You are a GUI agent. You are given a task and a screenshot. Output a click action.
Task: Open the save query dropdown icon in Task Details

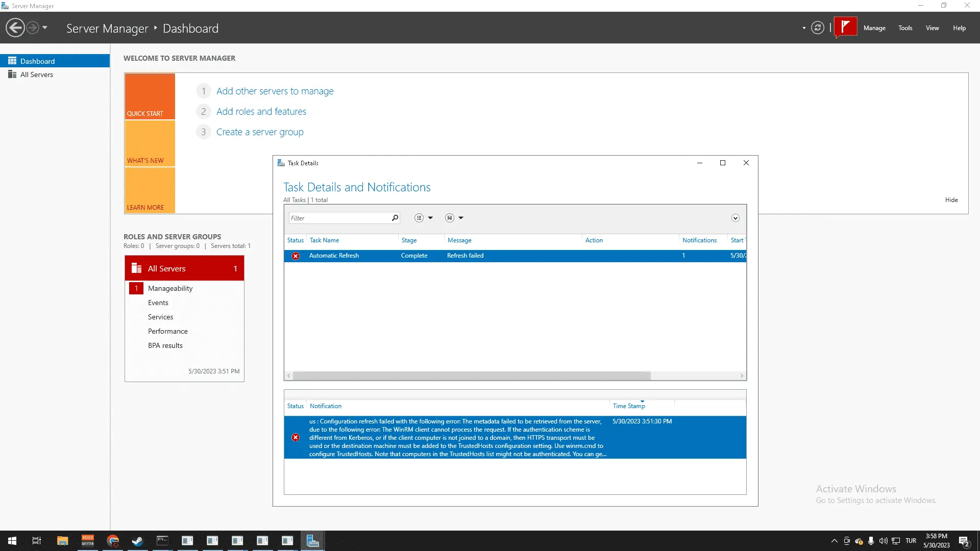click(x=454, y=218)
